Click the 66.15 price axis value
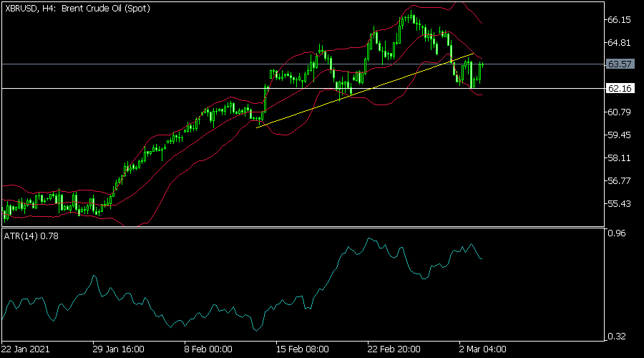The width and height of the screenshot is (644, 358). point(620,20)
